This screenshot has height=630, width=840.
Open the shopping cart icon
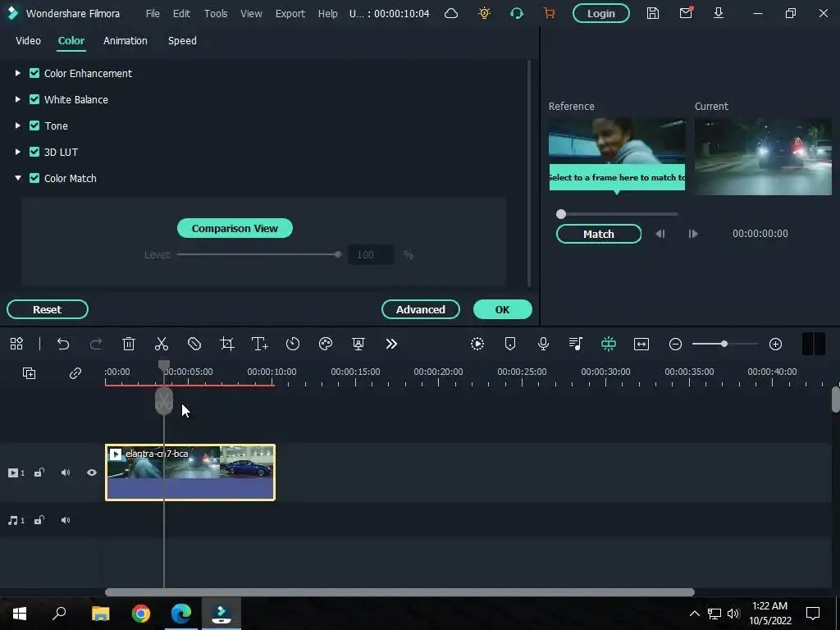pos(549,13)
